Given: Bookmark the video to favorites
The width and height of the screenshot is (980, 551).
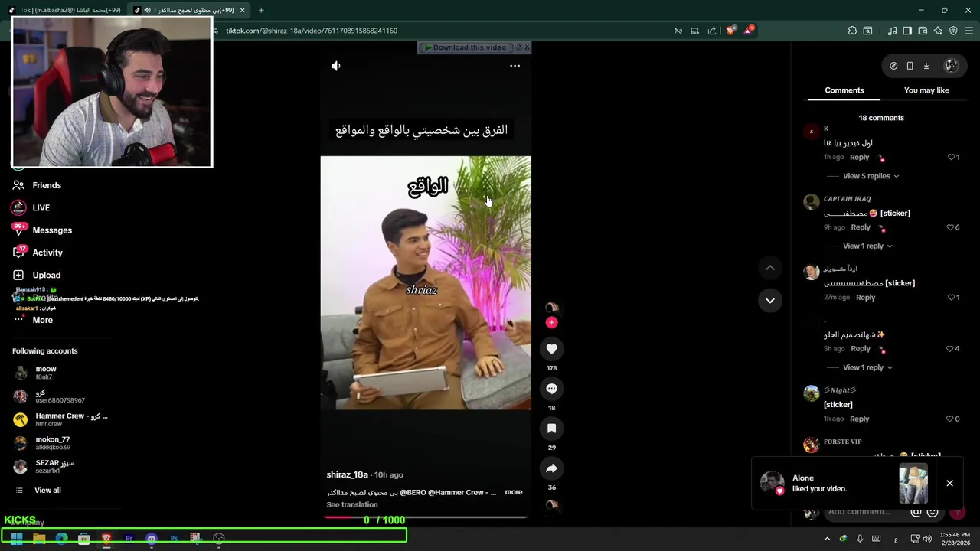Looking at the screenshot, I should (x=551, y=429).
